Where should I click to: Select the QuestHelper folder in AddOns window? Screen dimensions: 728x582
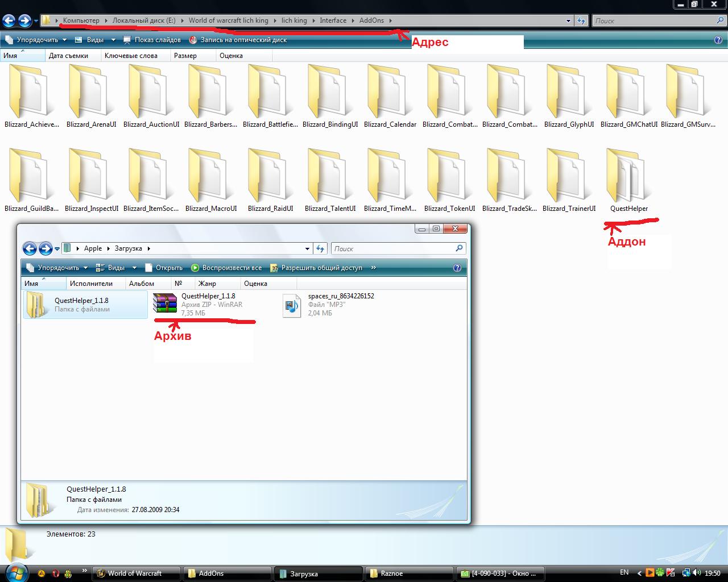click(629, 181)
